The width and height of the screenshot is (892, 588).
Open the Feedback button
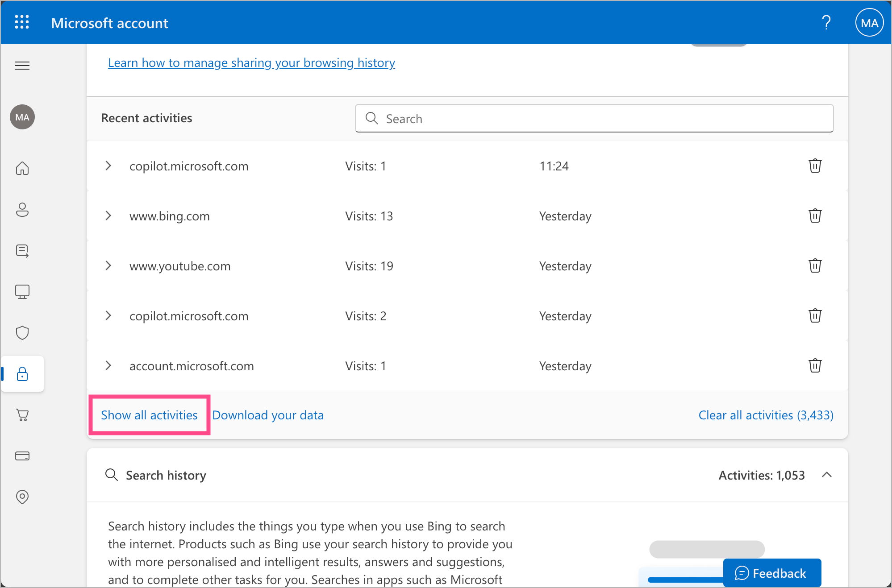click(771, 573)
